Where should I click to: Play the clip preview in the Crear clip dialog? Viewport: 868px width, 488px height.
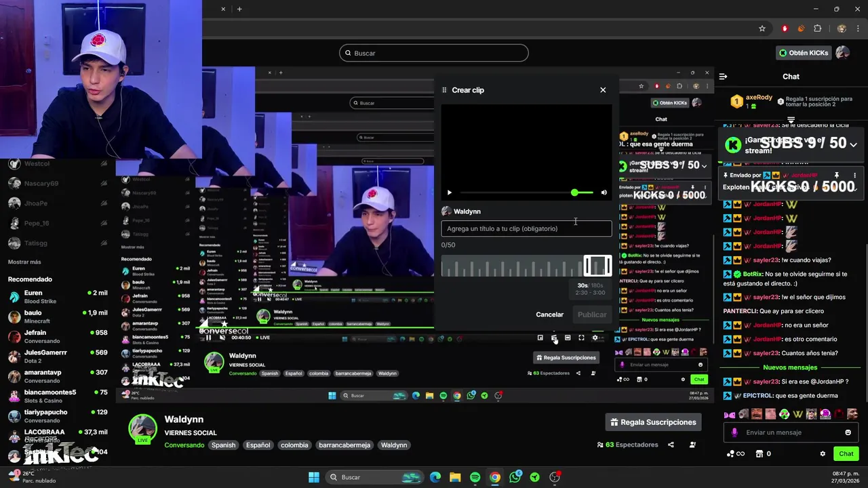coord(449,192)
